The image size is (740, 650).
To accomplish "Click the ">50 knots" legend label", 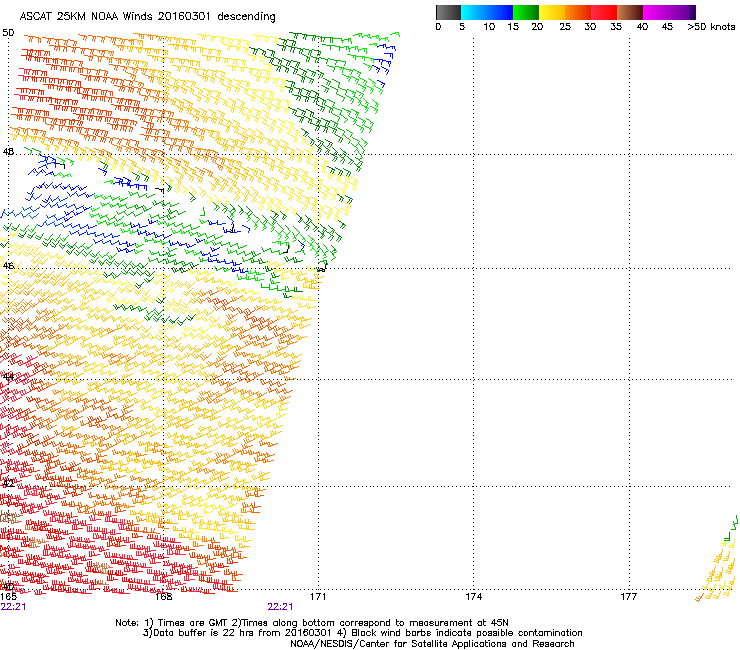I will [711, 27].
